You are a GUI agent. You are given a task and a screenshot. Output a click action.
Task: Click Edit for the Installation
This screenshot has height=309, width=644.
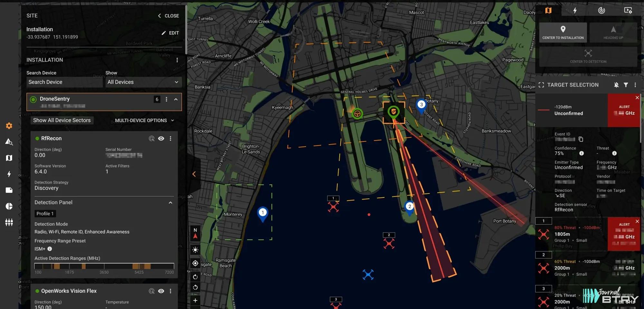point(170,33)
